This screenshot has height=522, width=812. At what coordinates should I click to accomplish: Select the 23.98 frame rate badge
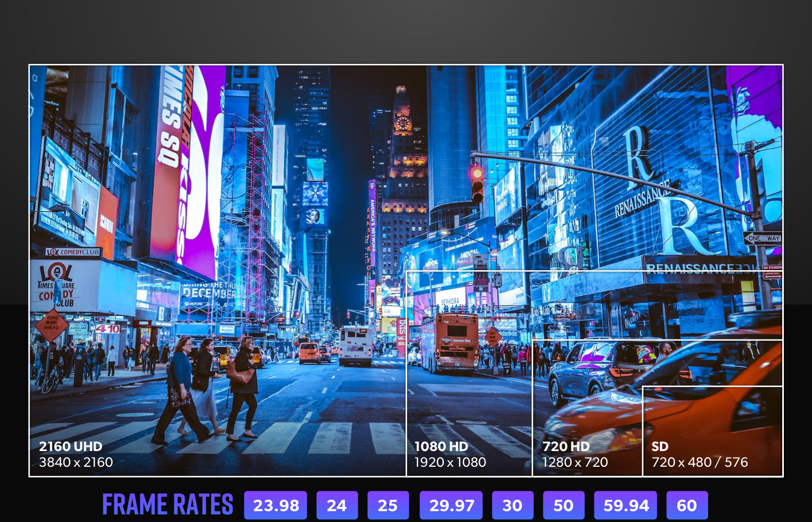276,505
